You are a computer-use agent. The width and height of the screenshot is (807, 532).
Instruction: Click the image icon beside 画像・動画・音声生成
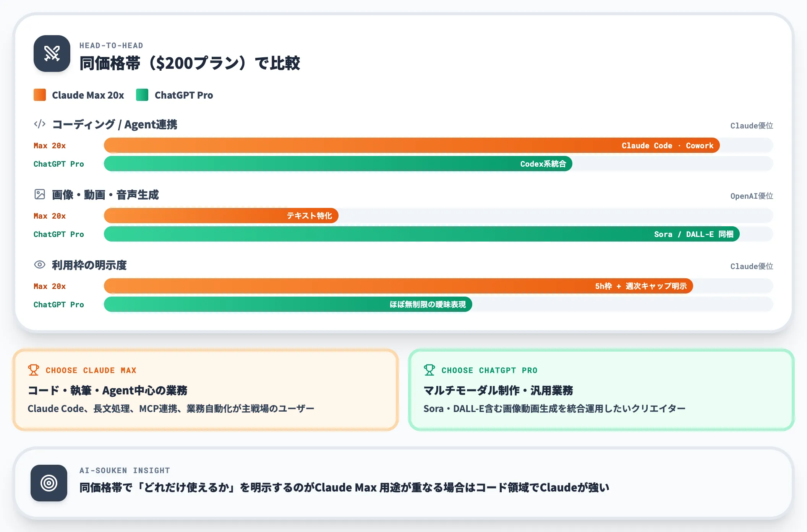point(40,194)
